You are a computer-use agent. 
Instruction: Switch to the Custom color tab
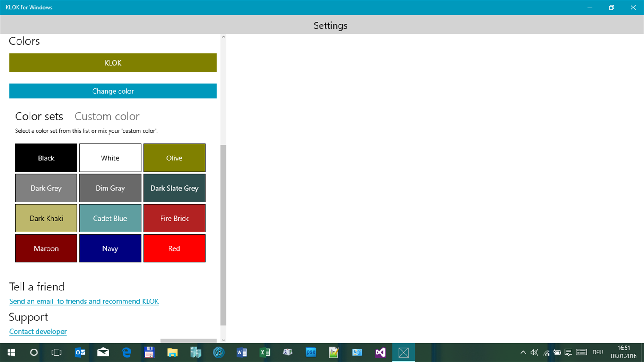(107, 116)
